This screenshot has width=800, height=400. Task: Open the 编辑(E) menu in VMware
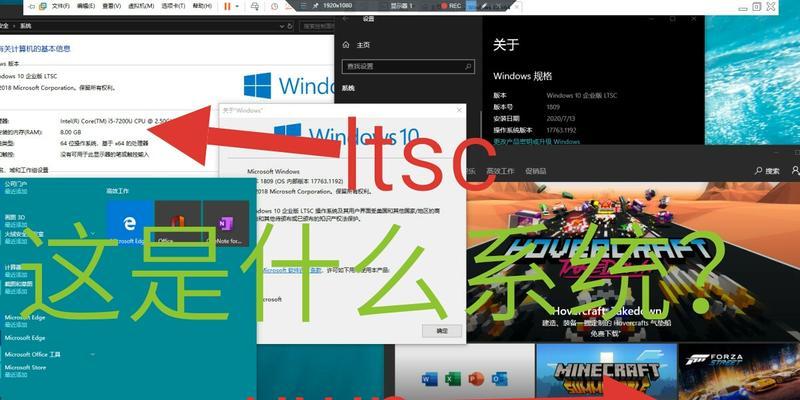pos(86,6)
